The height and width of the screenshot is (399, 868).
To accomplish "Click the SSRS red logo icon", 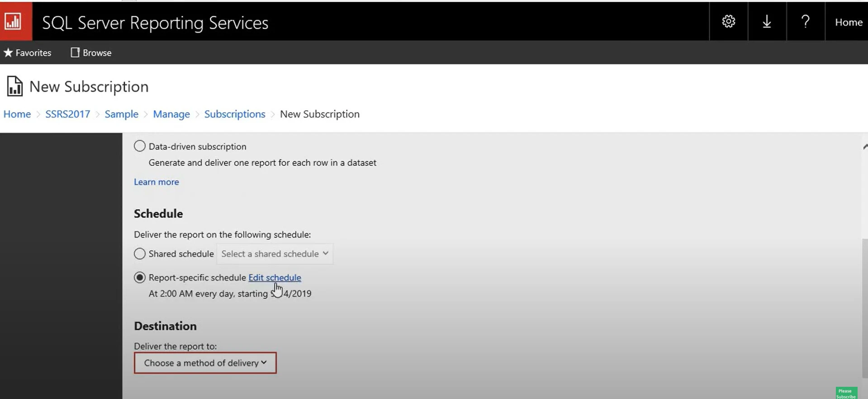I will (x=14, y=21).
